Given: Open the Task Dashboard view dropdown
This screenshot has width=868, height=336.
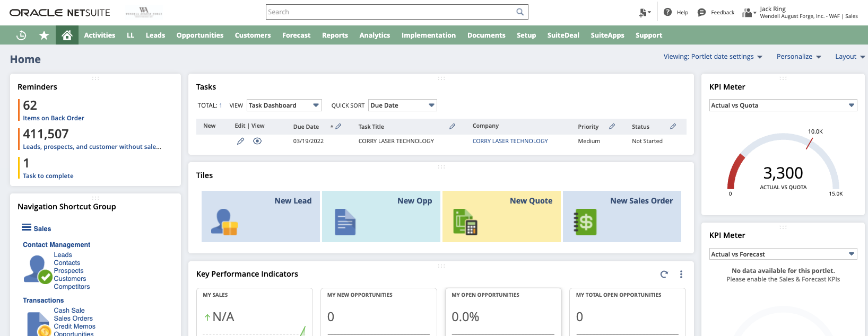Looking at the screenshot, I should coord(284,105).
